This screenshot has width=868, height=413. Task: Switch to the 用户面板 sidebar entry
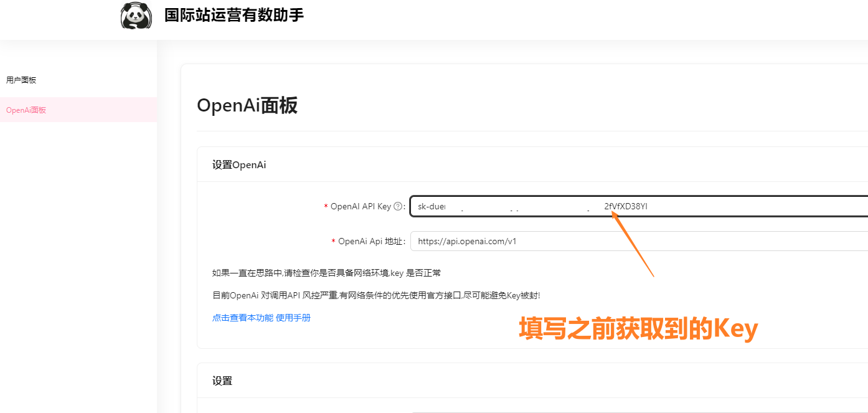(x=21, y=80)
